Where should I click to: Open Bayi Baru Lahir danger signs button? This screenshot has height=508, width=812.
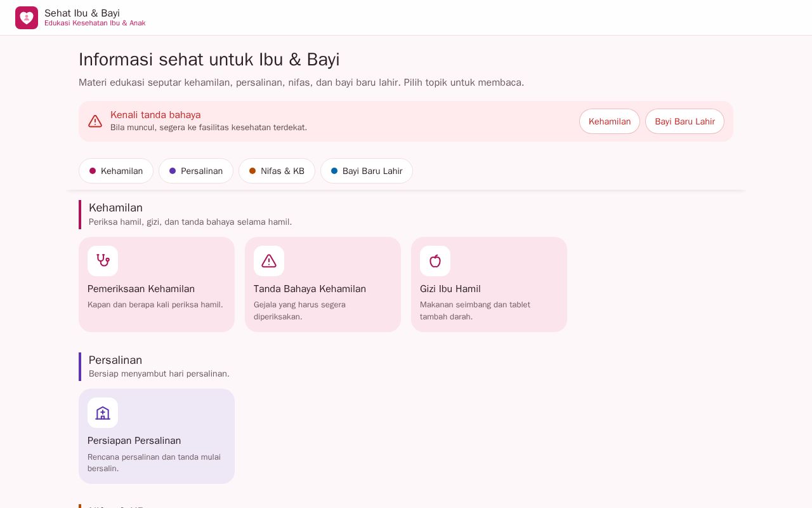(684, 121)
